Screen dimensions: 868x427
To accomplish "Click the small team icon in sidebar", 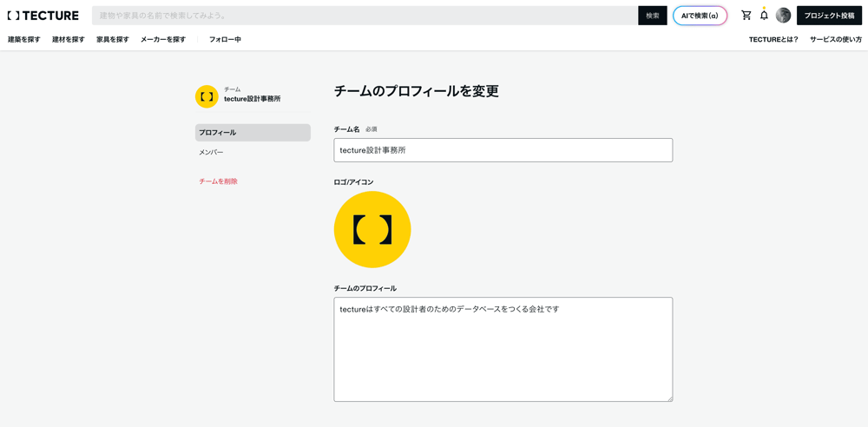I will pyautogui.click(x=207, y=96).
